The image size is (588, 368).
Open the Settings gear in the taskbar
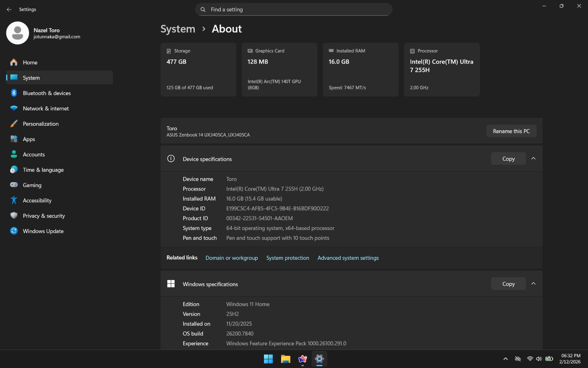coord(319,359)
